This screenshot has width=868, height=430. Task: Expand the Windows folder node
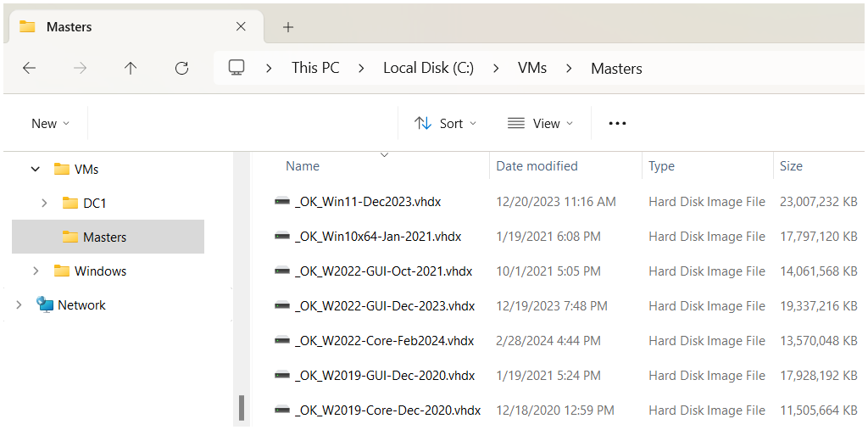click(36, 271)
